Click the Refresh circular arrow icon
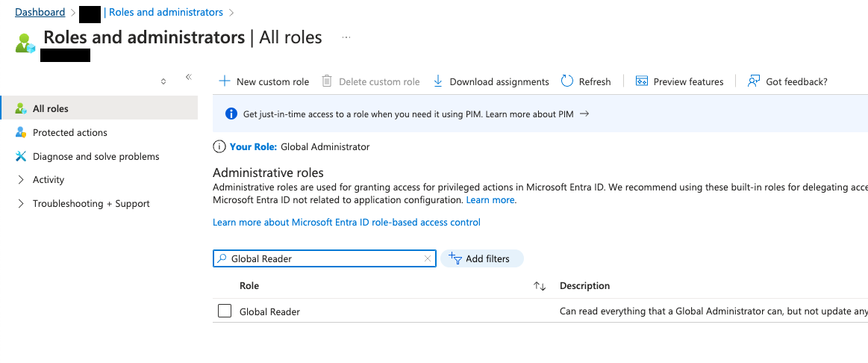 point(567,81)
